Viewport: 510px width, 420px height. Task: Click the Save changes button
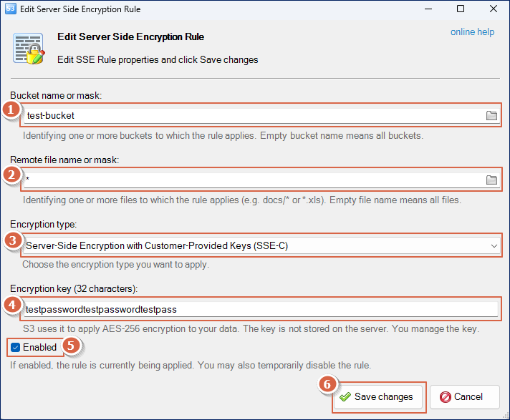pyautogui.click(x=377, y=397)
